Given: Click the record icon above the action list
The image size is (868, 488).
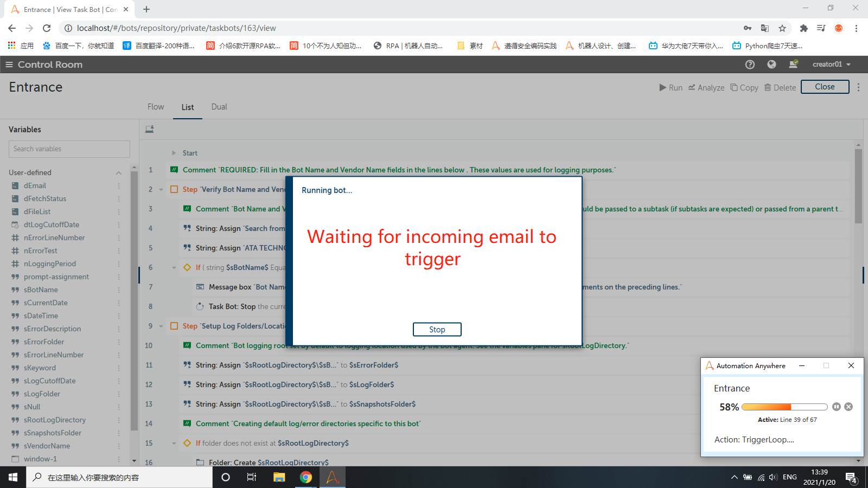Looking at the screenshot, I should [x=150, y=129].
